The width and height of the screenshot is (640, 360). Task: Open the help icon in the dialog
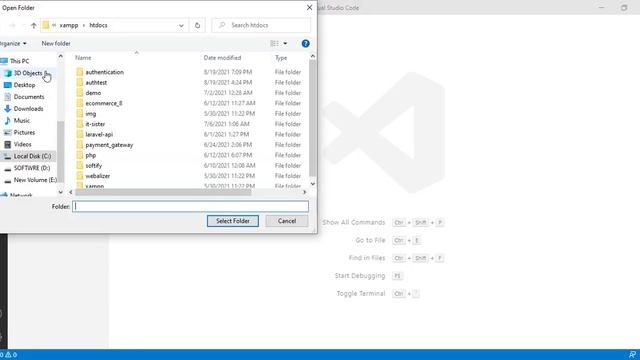click(x=305, y=43)
